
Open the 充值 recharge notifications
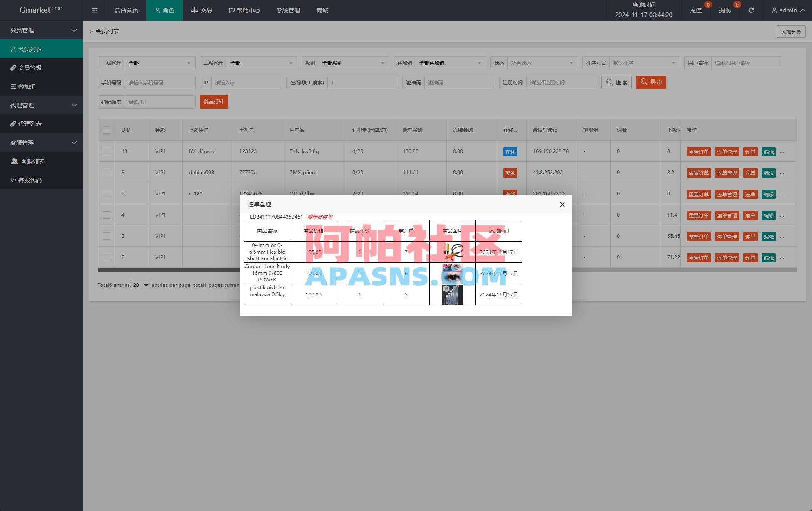pyautogui.click(x=695, y=10)
